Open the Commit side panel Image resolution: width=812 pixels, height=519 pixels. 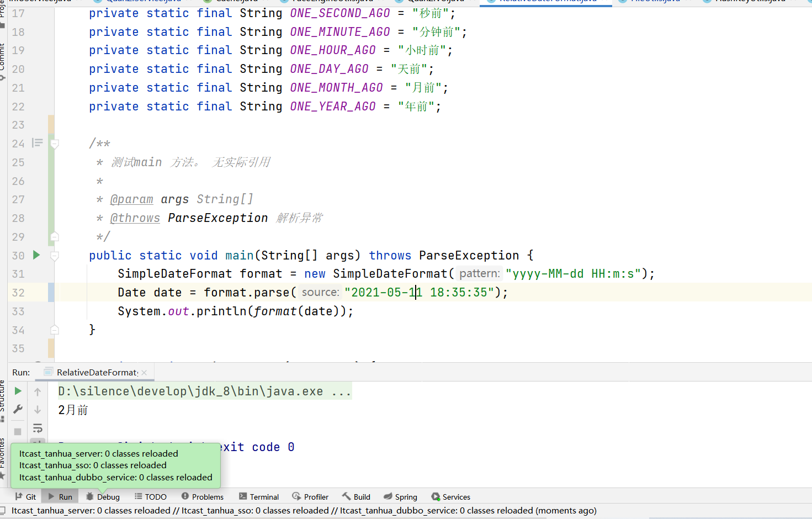click(x=3, y=61)
